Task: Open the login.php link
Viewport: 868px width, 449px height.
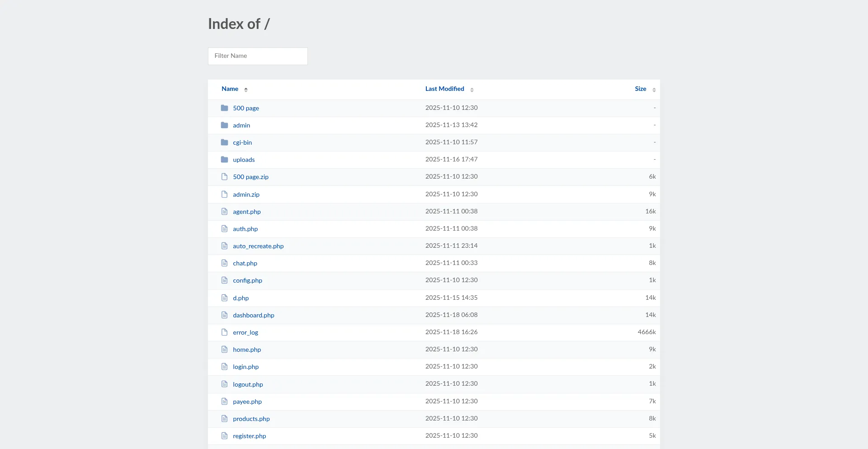Action: point(245,367)
